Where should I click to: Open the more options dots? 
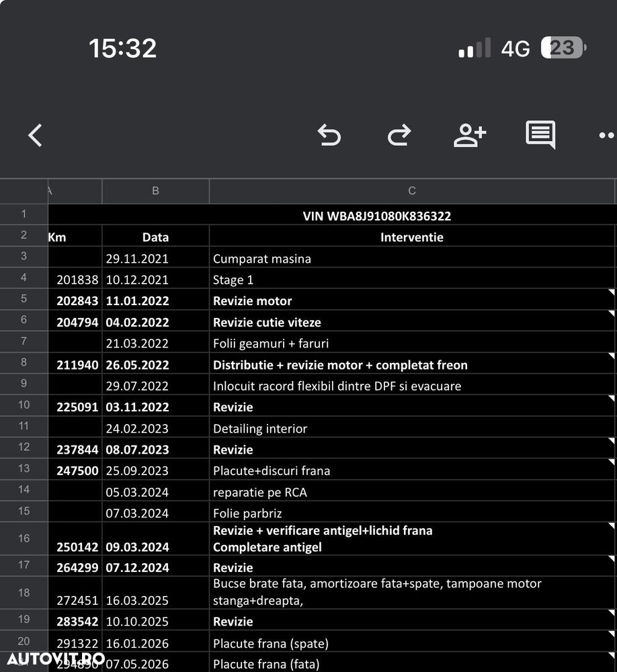click(x=607, y=136)
